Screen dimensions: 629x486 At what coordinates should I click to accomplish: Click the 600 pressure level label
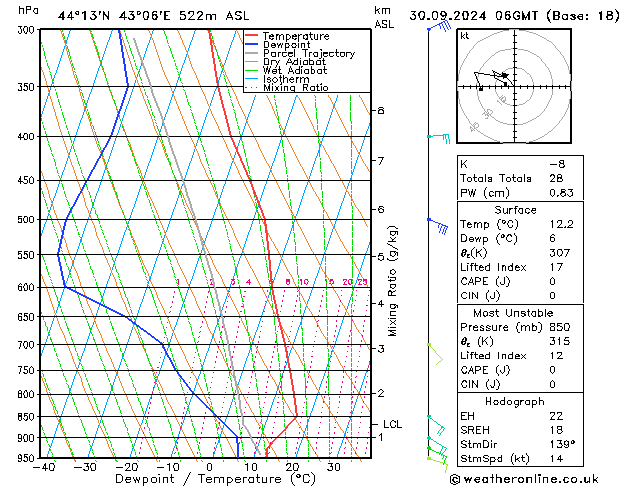(x=28, y=288)
